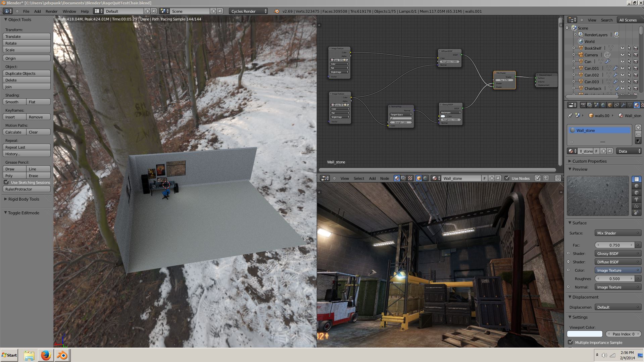Viewport: 644px width, 362px height.
Task: Click the Smooth shading button
Action: click(14, 102)
